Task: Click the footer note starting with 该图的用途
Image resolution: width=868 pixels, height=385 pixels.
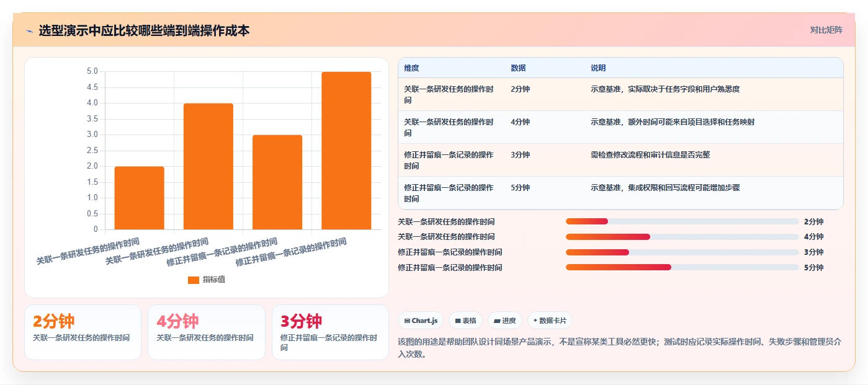Action: coord(620,348)
